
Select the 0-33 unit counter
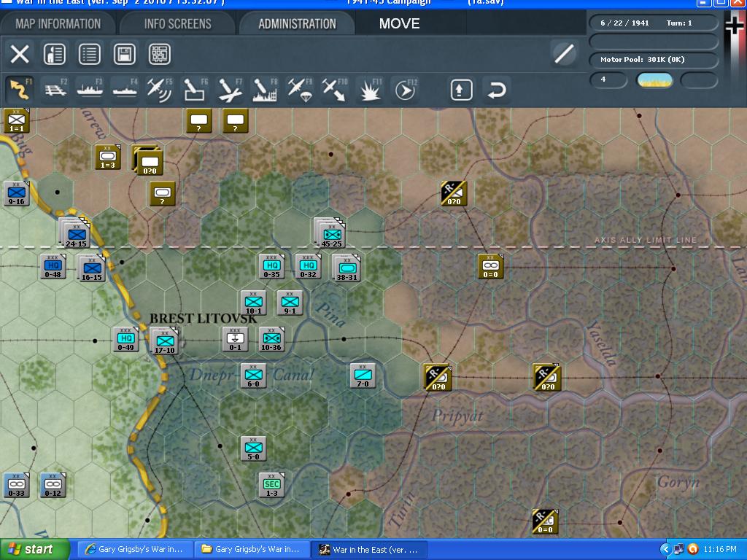[17, 485]
